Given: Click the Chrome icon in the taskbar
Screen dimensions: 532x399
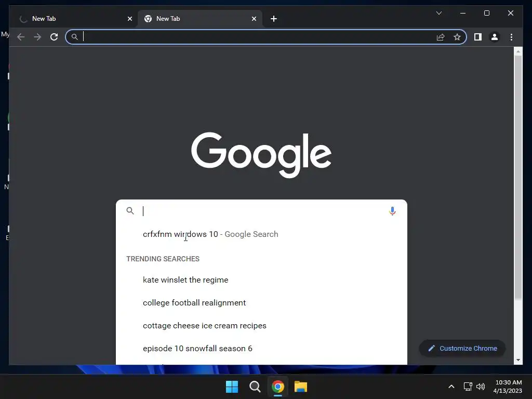Looking at the screenshot, I should coord(277,387).
